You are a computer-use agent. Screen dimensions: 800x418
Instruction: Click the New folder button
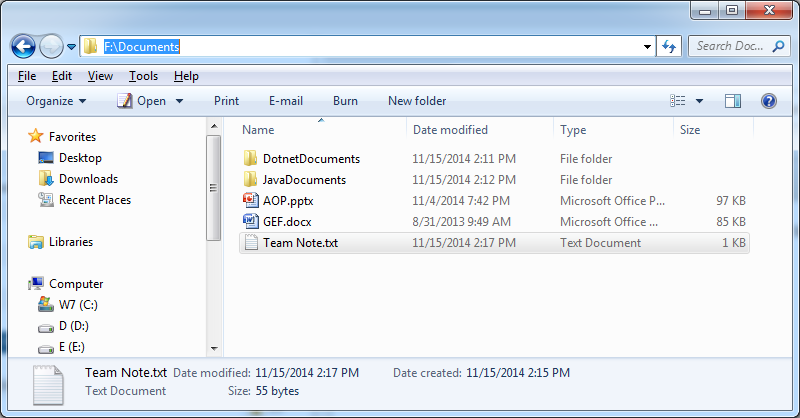pos(417,101)
